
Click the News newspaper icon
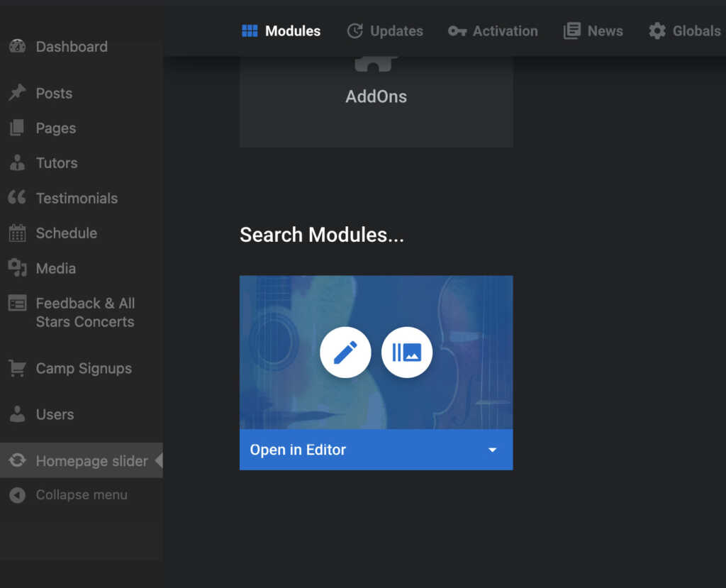point(572,31)
